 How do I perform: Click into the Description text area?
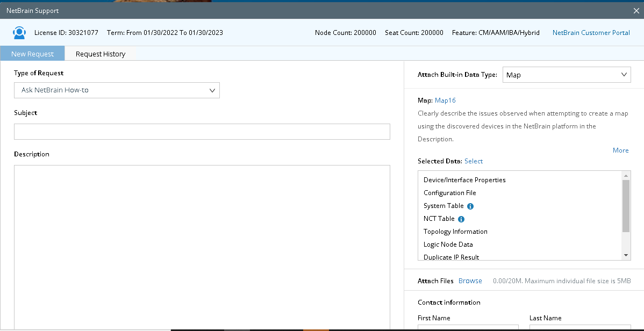pos(202,247)
